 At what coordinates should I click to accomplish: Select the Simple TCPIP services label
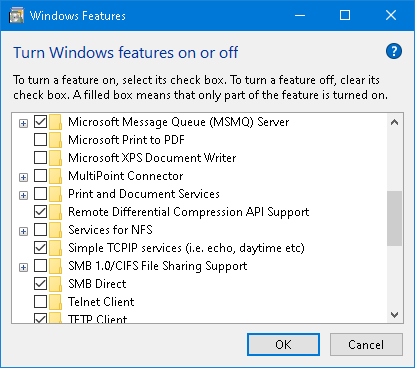[x=186, y=248]
